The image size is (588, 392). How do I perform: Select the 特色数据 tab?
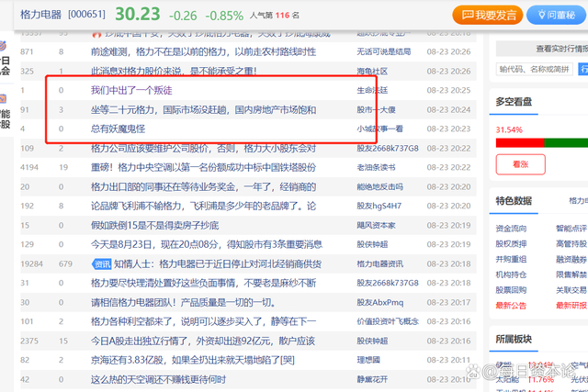[x=514, y=201]
